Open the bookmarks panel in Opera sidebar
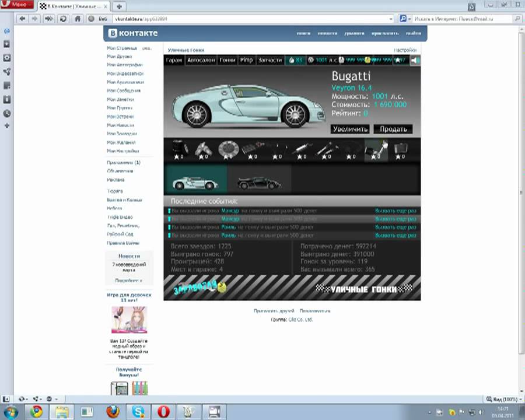Viewport: 525px width, 420px height. tap(6, 44)
